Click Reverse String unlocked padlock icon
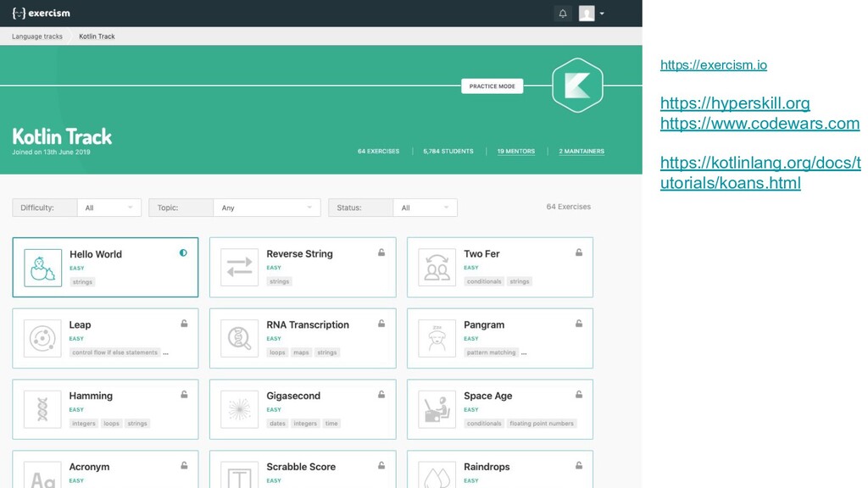The image size is (868, 488). click(x=381, y=252)
